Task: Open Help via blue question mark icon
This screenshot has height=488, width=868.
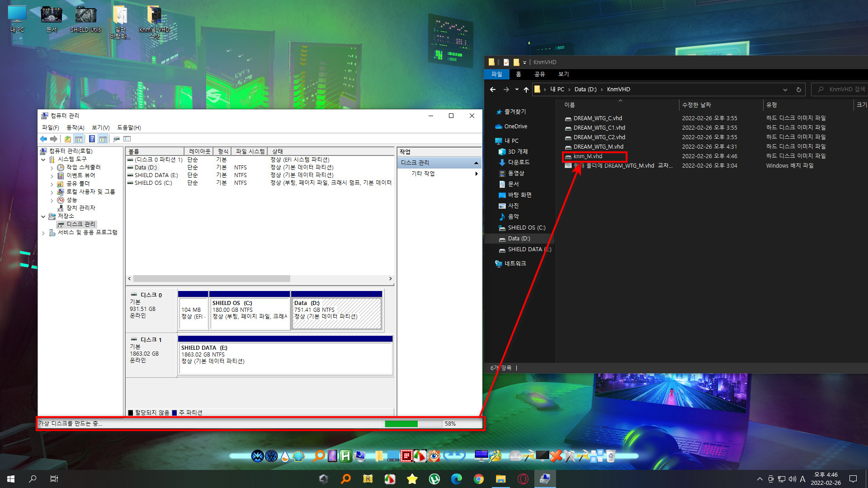Action: coord(92,139)
